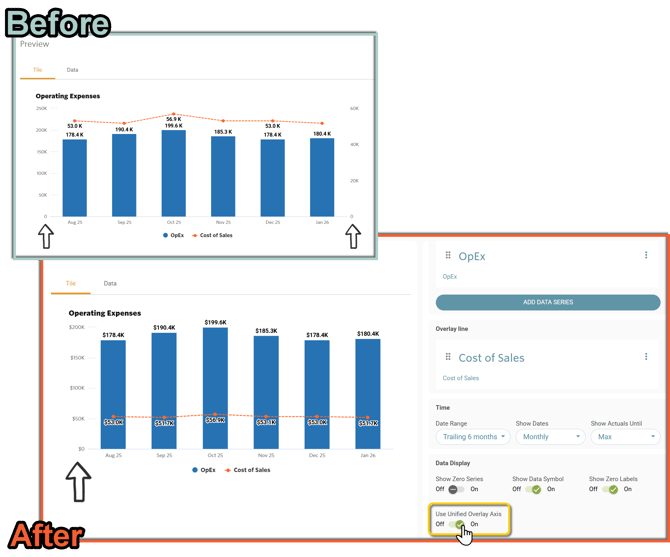Viewport: 670px width, 557px height.
Task: Open the Cost of Sales three-dot menu
Action: tap(647, 356)
